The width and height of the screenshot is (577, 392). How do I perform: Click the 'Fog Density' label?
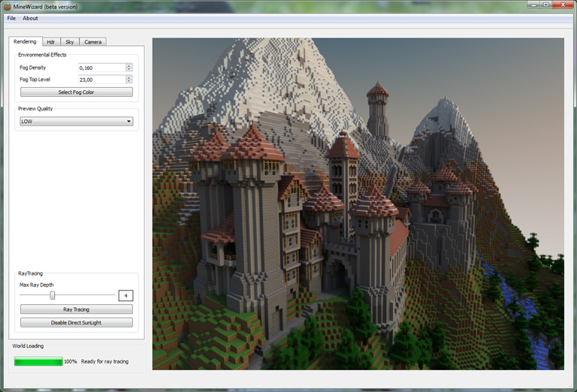coord(33,68)
